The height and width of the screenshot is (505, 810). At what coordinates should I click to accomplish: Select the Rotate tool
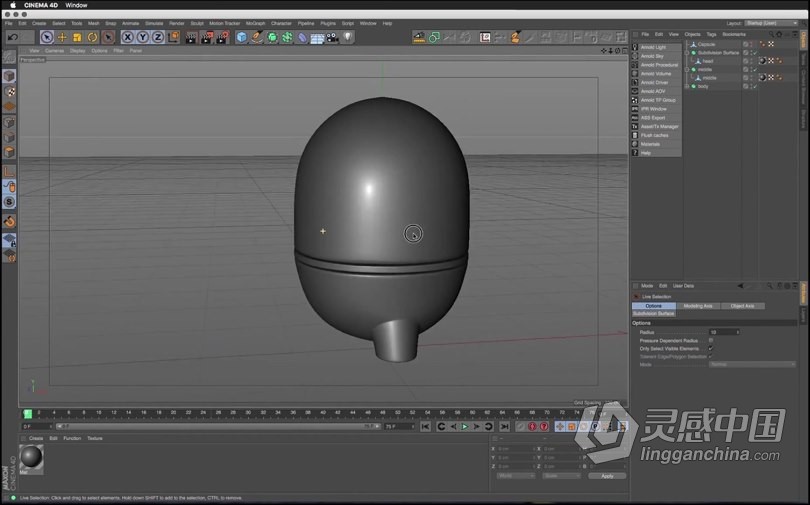pos(92,37)
